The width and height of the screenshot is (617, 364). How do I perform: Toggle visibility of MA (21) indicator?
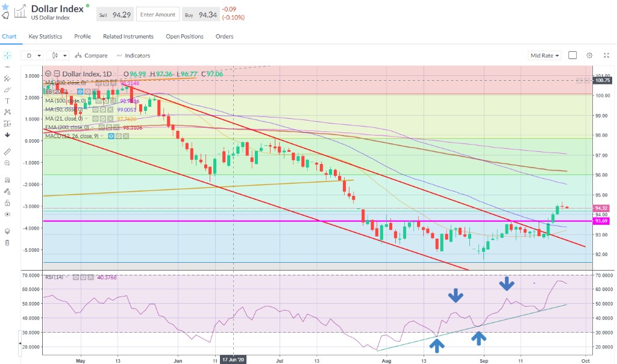coord(96,119)
